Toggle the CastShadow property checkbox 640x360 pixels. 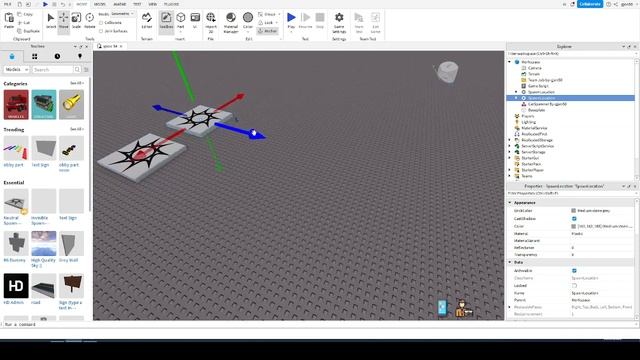pyautogui.click(x=574, y=218)
